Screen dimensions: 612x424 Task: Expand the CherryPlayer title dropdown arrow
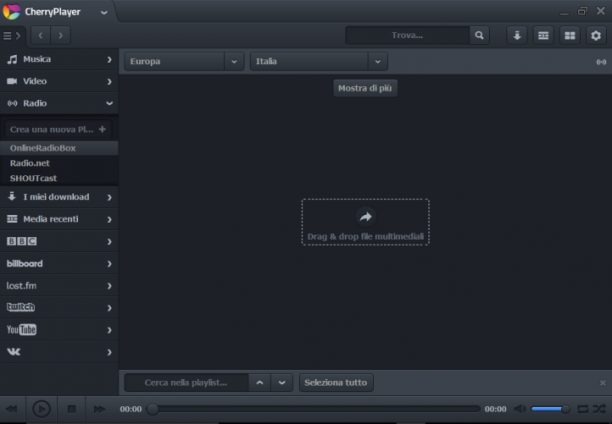tap(104, 12)
